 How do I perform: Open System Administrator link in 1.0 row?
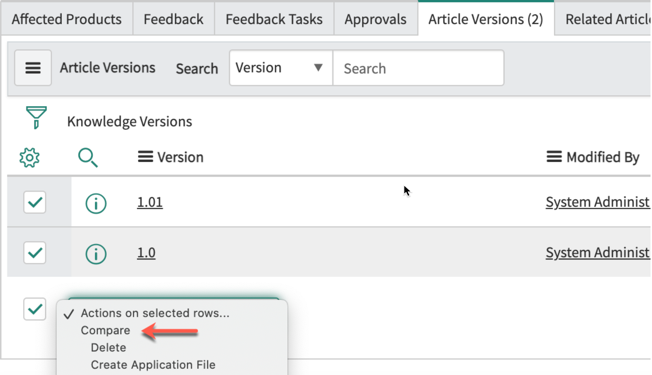tap(598, 253)
